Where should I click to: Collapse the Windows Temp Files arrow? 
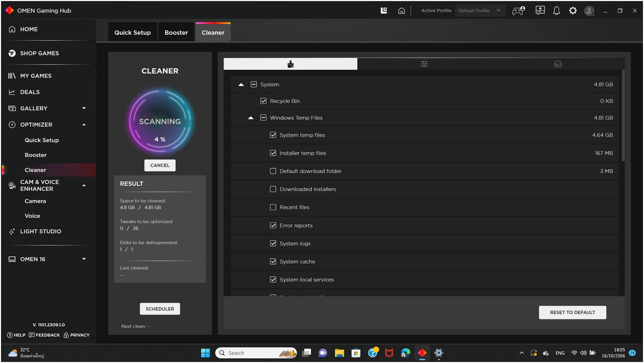click(x=251, y=118)
